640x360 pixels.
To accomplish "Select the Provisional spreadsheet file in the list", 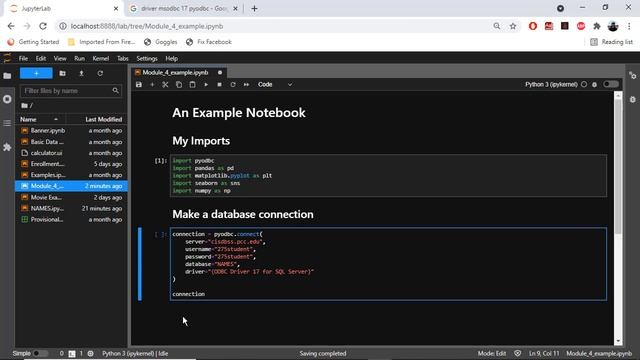I will pyautogui.click(x=71, y=220).
